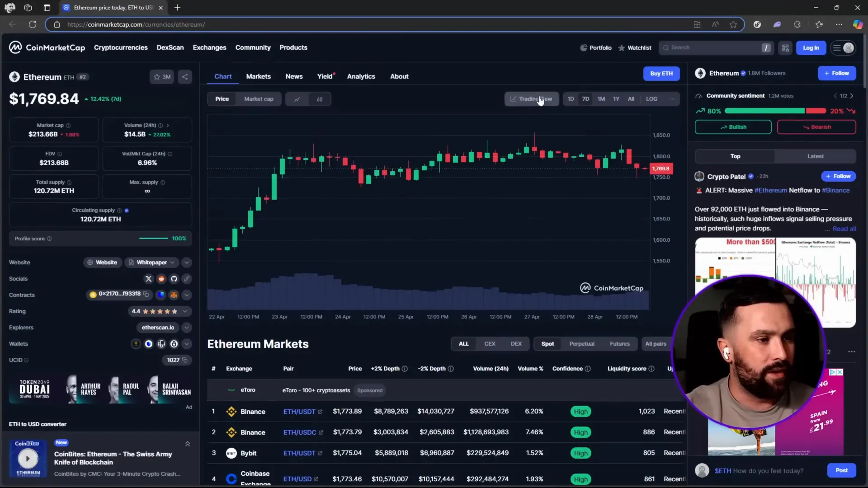Copy the 0x2170...f933f8 contract address
Viewport: 868px width, 488px height.
(146, 294)
